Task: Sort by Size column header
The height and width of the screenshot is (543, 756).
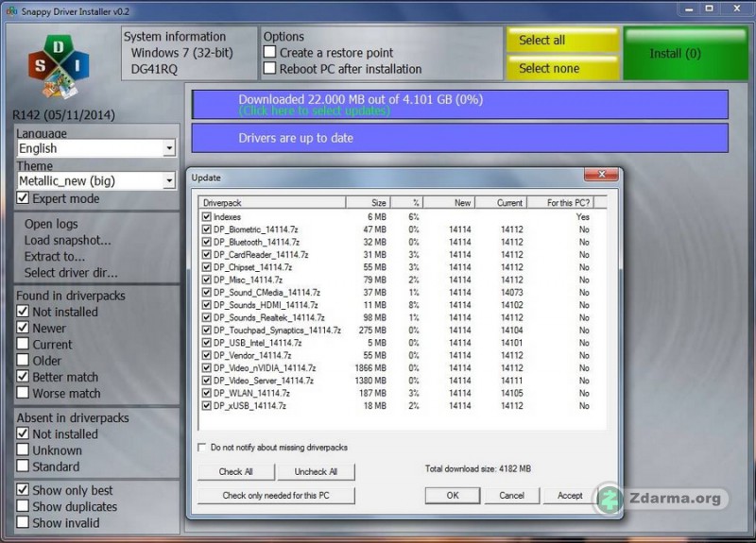Action: coord(368,202)
